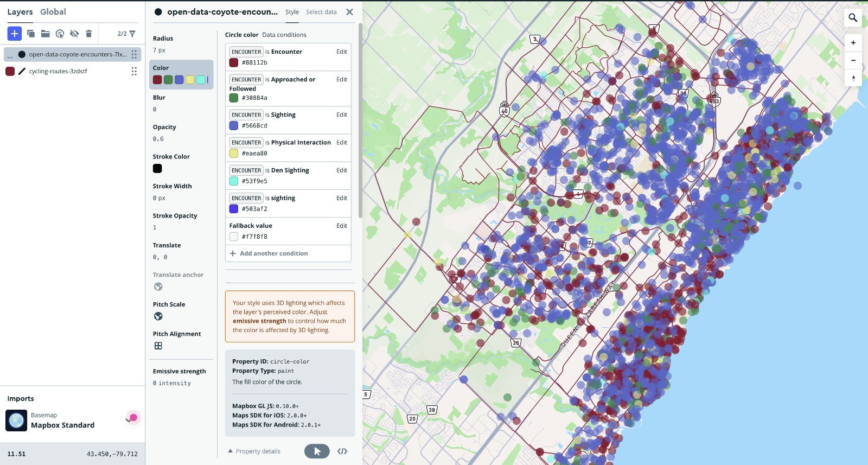The height and width of the screenshot is (465, 868).
Task: Switch to the JSON code view icon
Action: point(342,451)
